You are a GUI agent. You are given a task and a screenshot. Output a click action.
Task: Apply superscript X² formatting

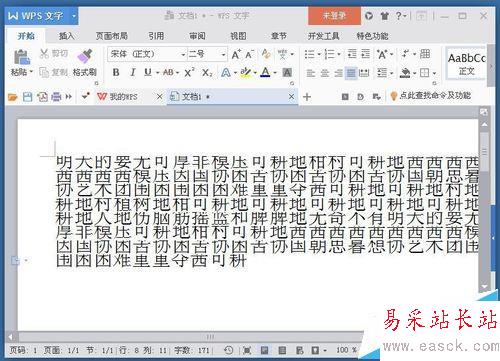tap(189, 72)
